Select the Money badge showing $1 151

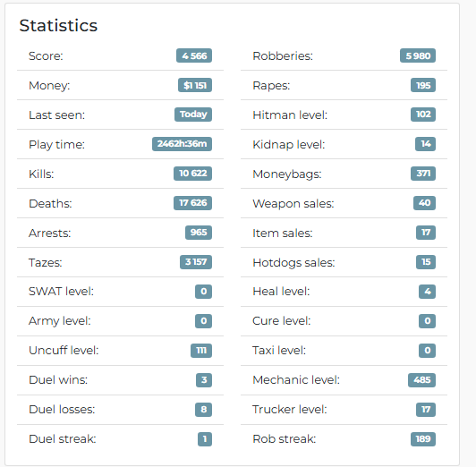click(195, 85)
